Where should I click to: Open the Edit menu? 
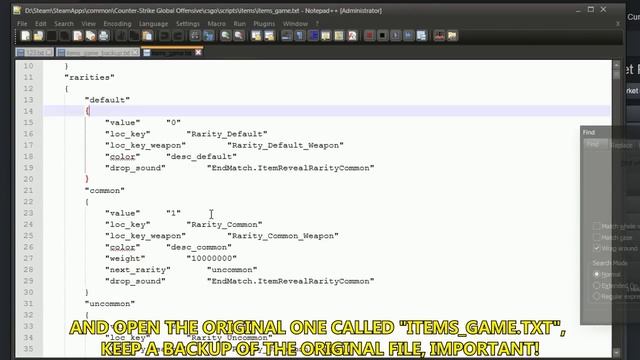point(41,24)
